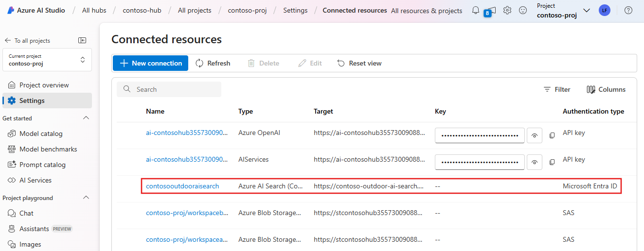Collapse the Get started section
Image resolution: width=644 pixels, height=251 pixels.
(x=86, y=118)
